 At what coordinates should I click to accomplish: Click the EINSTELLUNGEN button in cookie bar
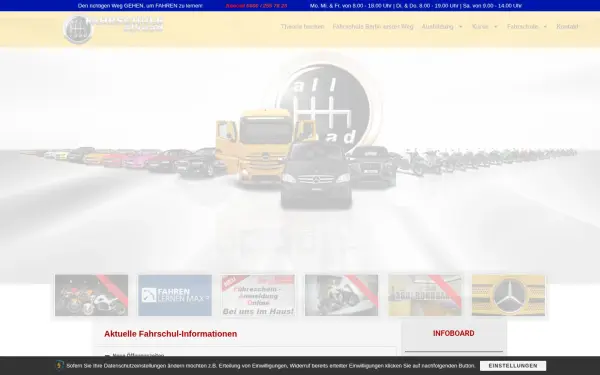pos(513,366)
